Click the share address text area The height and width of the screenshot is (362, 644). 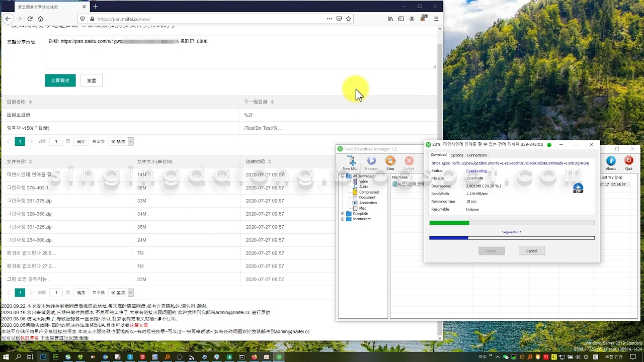(240, 52)
